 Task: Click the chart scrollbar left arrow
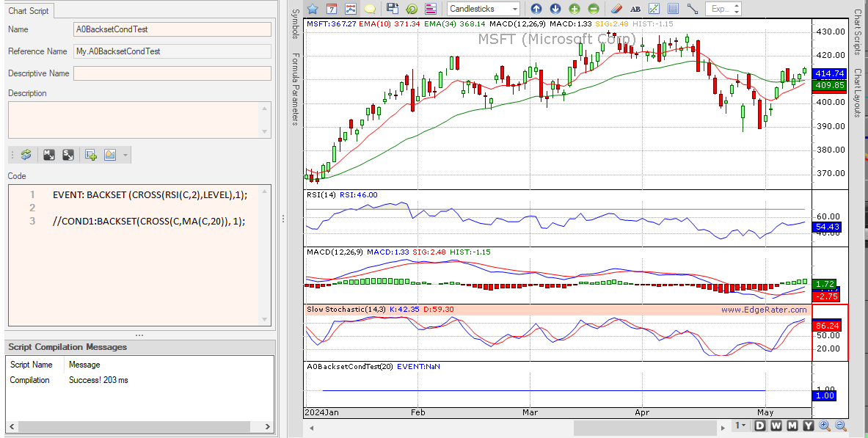tap(312, 428)
